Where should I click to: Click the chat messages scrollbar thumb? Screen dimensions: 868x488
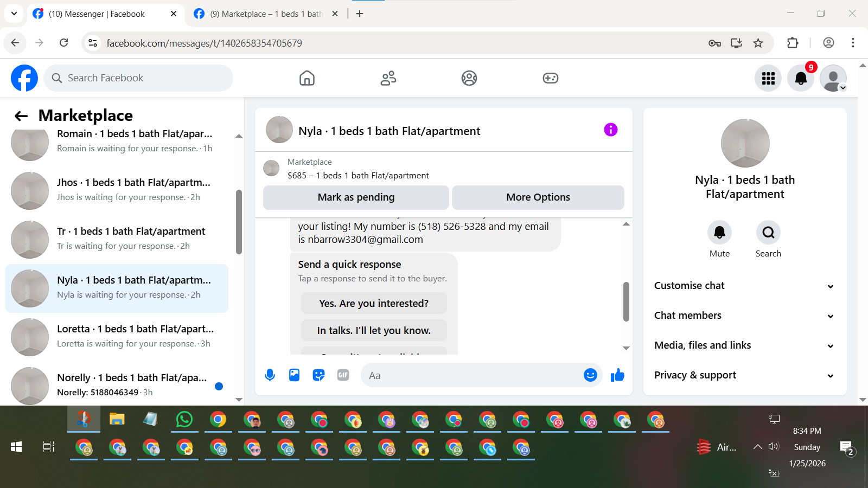[626, 301]
